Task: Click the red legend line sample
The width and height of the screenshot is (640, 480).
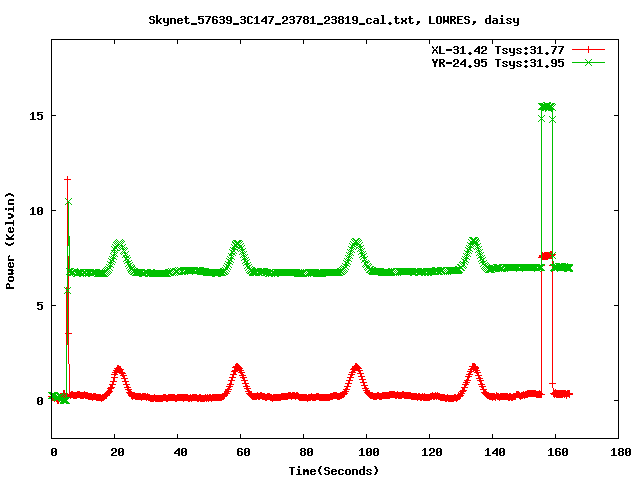Action: (588, 50)
